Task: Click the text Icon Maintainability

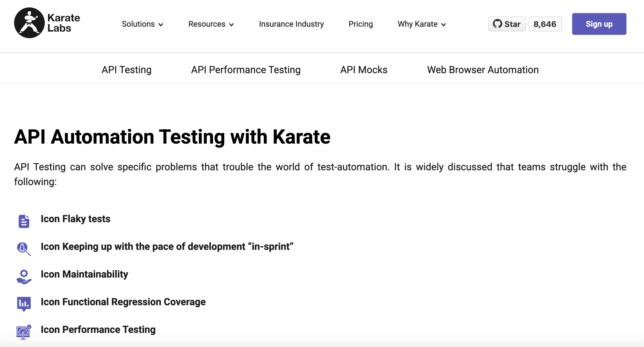Action: 84,274
